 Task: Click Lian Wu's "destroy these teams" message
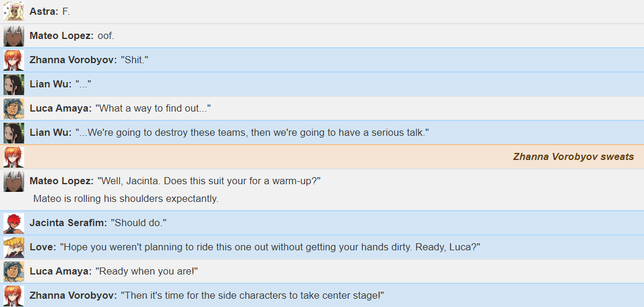[x=252, y=133]
